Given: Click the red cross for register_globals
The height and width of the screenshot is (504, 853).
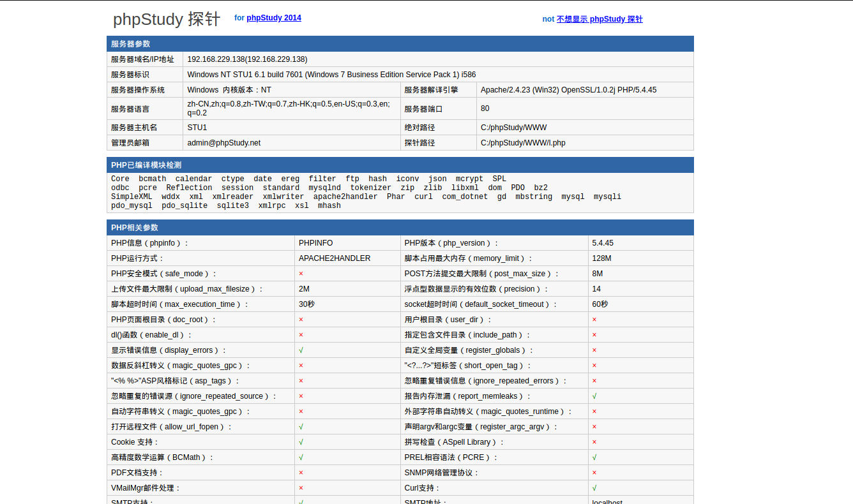Looking at the screenshot, I should point(594,350).
